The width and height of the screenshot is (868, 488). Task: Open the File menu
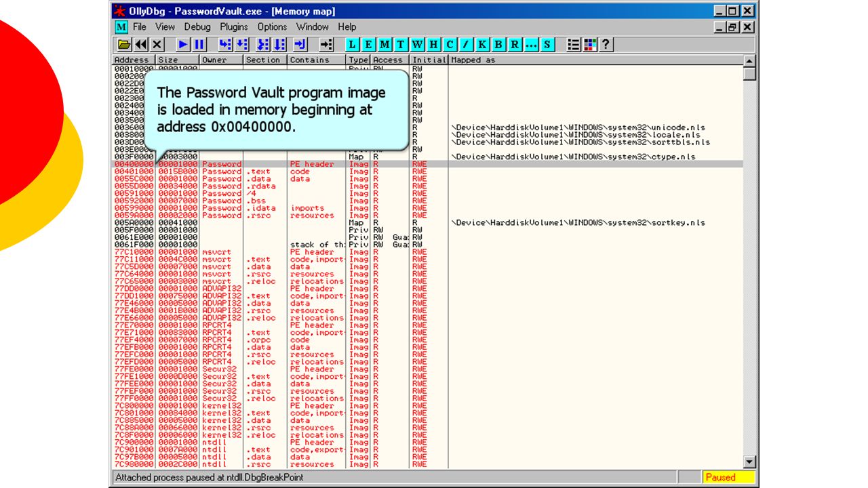coord(140,27)
